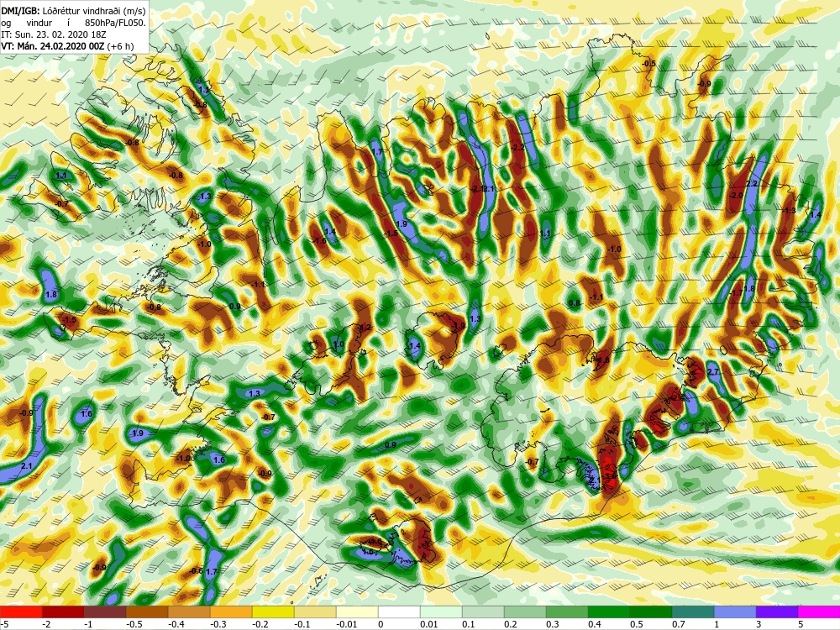Screen dimensions: 840x630
Task: Click the '(+6 h)' forecast offset text
Action: pos(120,46)
